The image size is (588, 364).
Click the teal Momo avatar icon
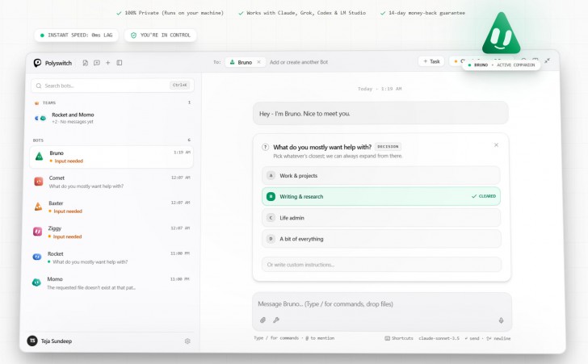click(36, 282)
